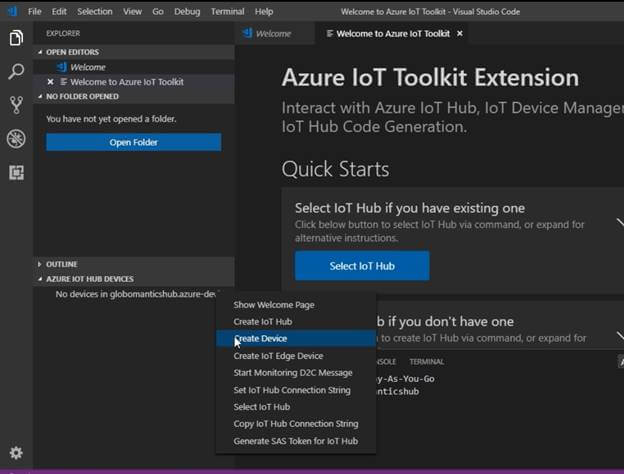Open the Debug view in activity bar
This screenshot has height=474, width=624.
(16, 139)
